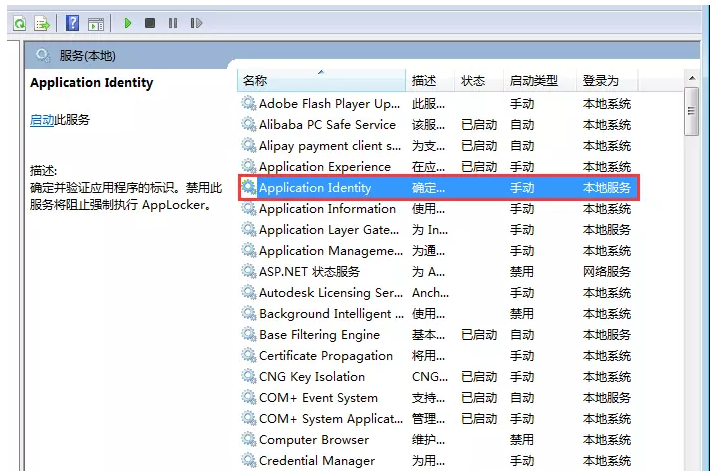Click the gear icon beside Base Filtering Engine
Image resolution: width=724 pixels, height=471 pixels.
[x=248, y=334]
